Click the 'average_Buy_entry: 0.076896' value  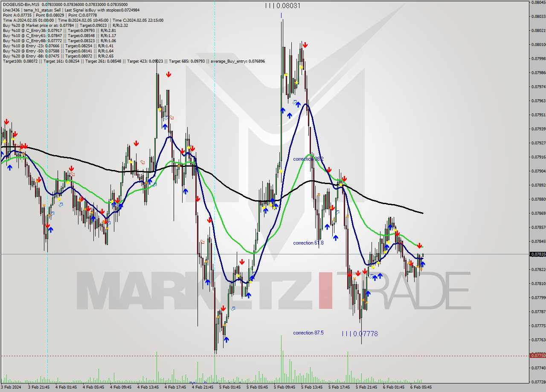pyautogui.click(x=238, y=61)
